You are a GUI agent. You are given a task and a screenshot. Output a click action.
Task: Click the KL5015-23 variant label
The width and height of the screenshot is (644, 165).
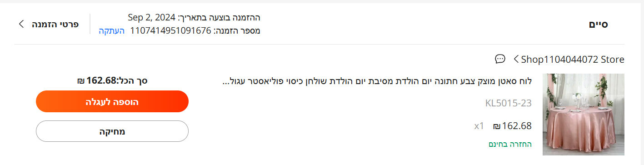tap(508, 103)
